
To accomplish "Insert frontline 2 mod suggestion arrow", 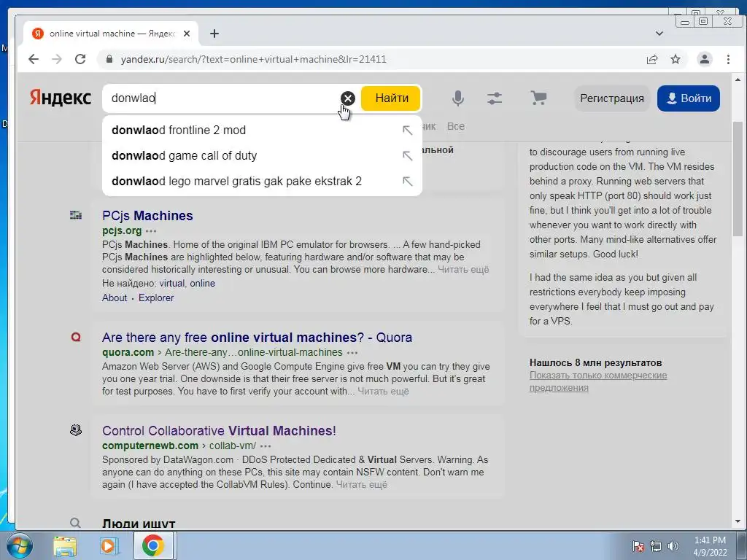I will click(407, 130).
